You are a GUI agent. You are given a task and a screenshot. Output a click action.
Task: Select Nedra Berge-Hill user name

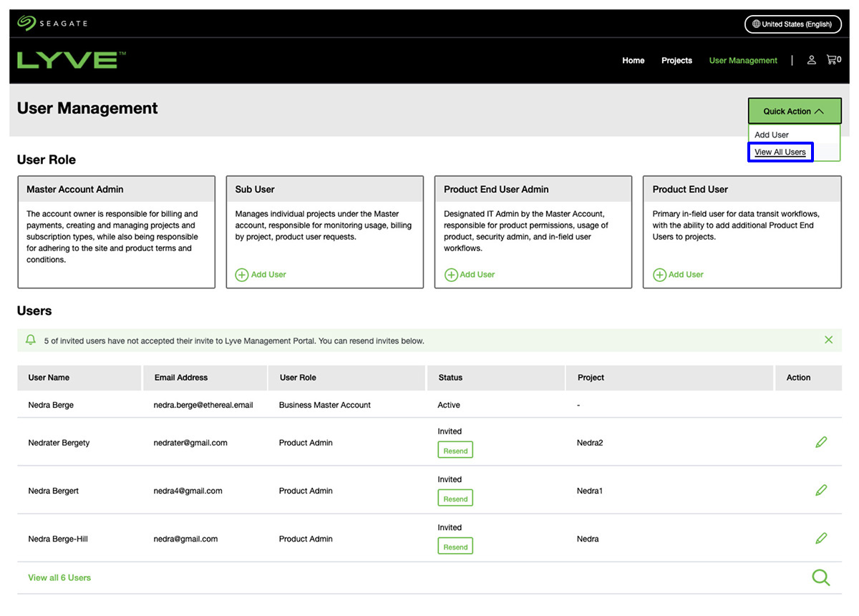(58, 539)
